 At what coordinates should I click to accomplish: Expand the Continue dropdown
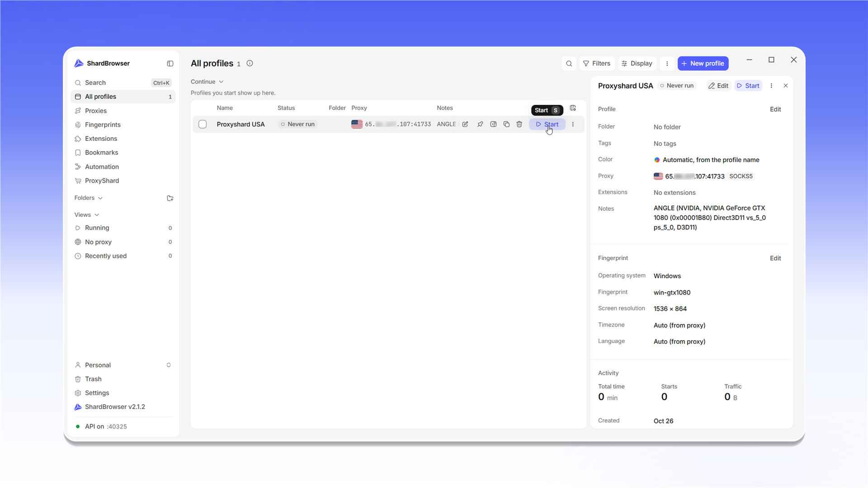click(207, 82)
